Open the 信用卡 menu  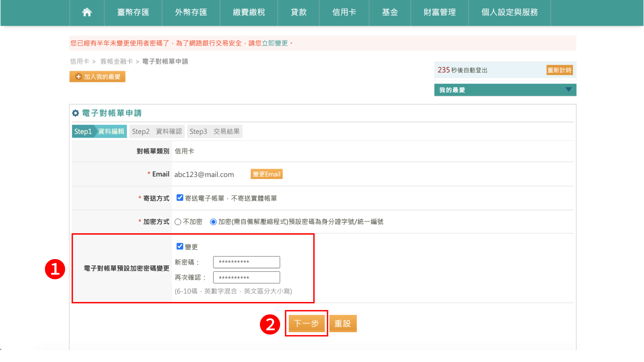[344, 12]
